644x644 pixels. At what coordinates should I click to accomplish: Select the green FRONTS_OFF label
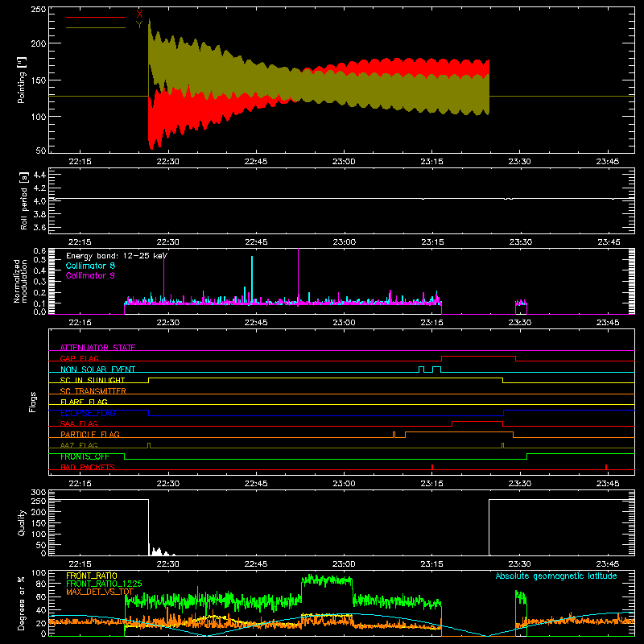pyautogui.click(x=85, y=456)
